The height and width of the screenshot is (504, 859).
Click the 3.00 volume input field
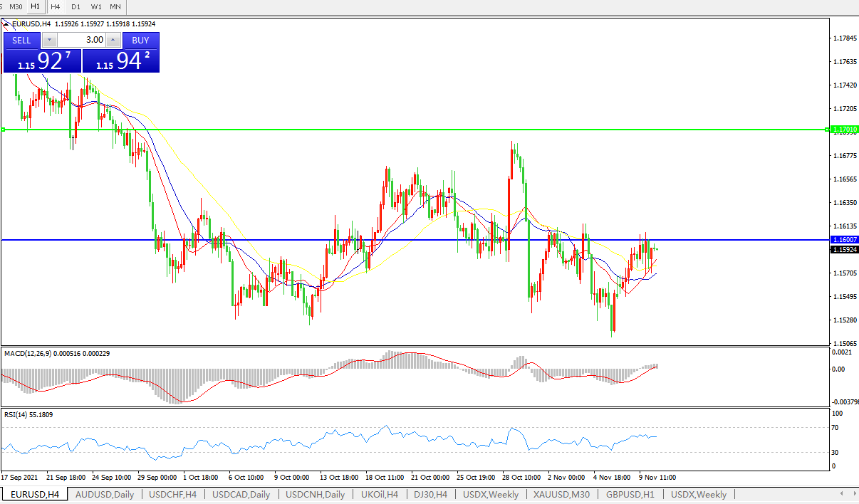coord(80,40)
